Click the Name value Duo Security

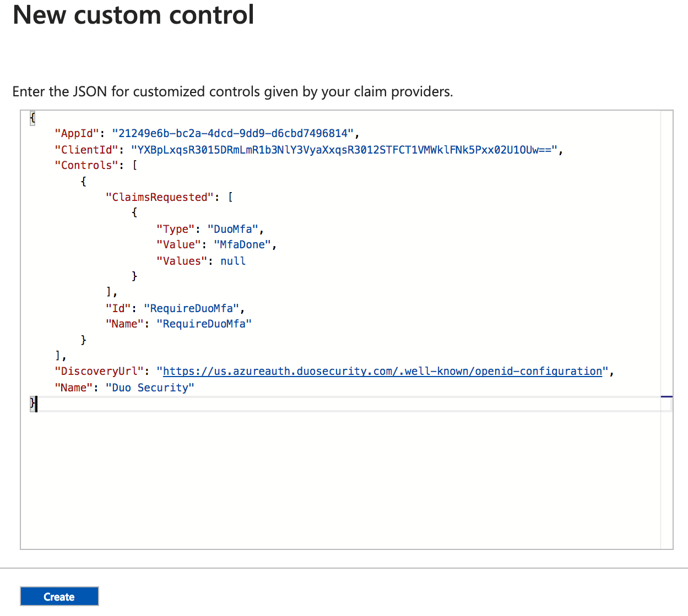click(x=149, y=388)
